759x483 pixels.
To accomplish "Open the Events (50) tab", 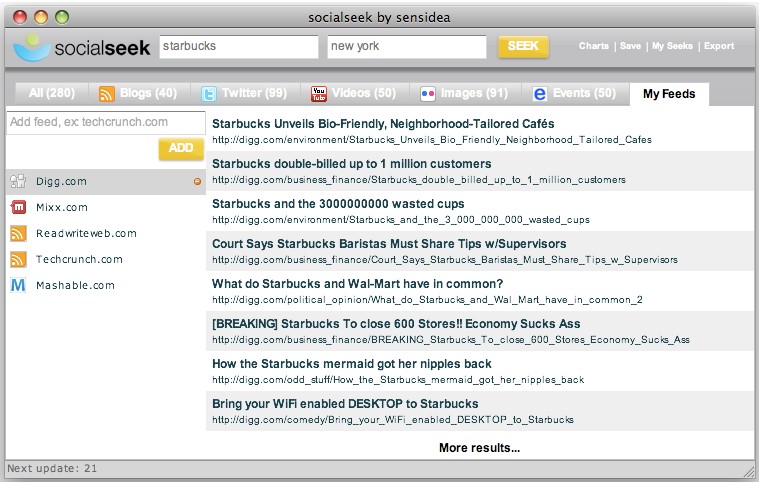I will (x=575, y=93).
